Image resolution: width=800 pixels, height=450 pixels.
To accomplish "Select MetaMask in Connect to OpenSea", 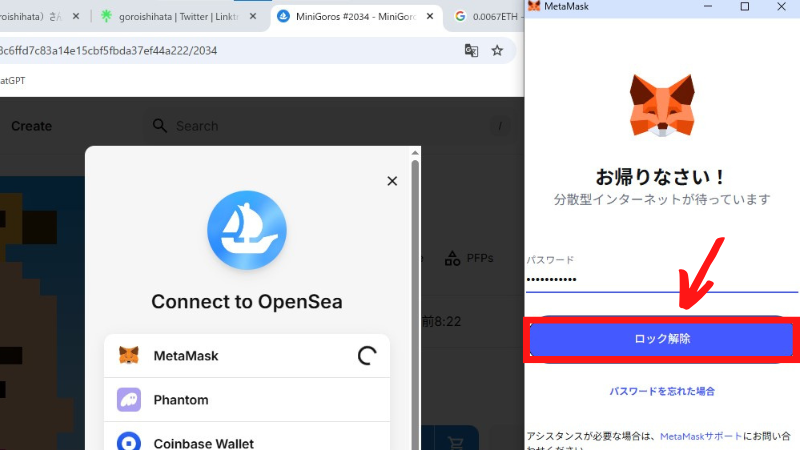I will [x=247, y=356].
